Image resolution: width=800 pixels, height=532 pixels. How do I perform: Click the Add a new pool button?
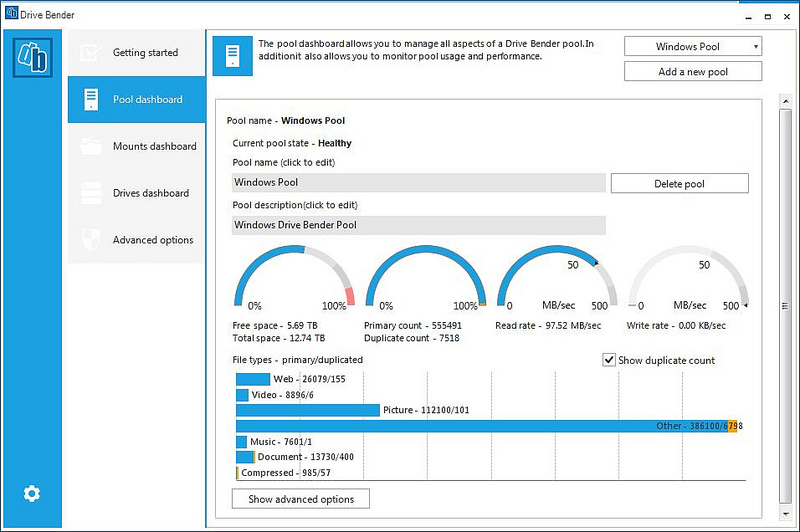(693, 71)
